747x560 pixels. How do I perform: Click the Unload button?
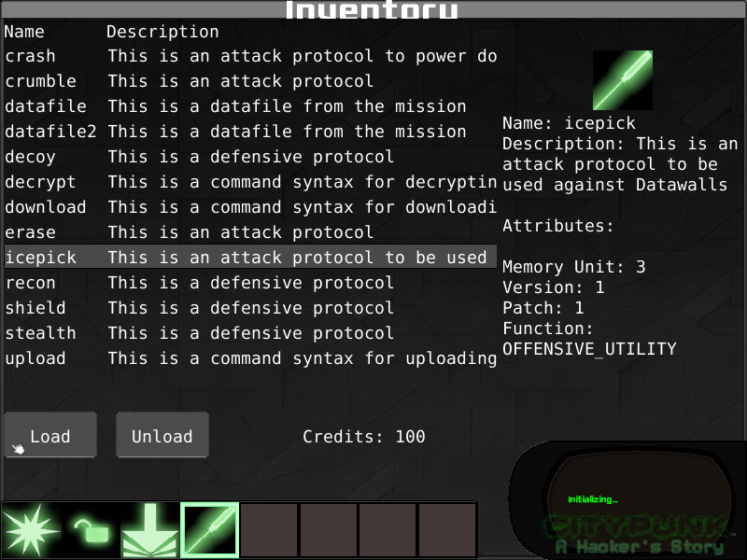pos(162,435)
